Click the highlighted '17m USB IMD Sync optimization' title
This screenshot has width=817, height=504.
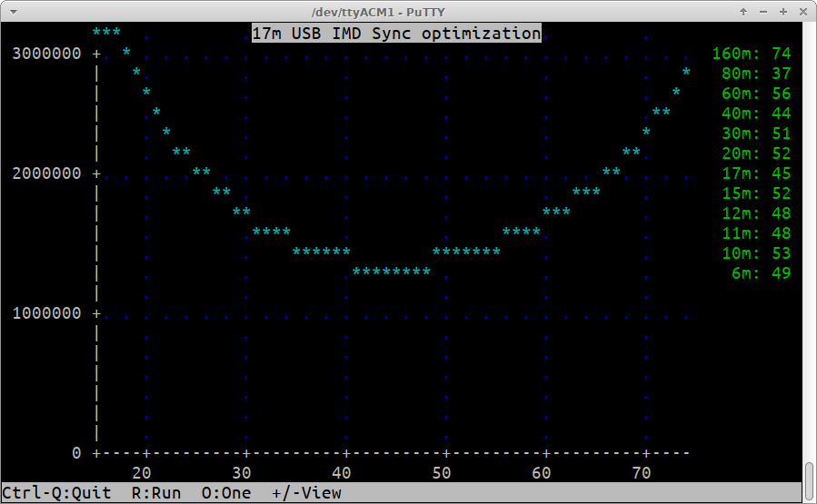[x=396, y=34]
